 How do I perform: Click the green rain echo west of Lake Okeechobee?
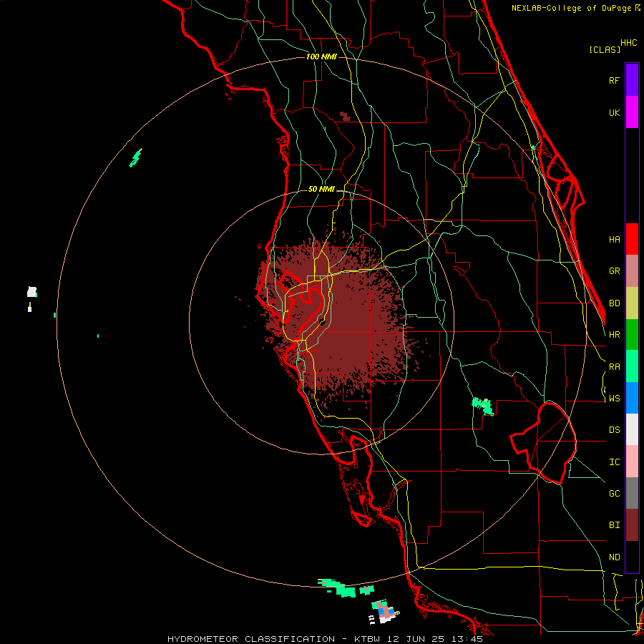482,405
